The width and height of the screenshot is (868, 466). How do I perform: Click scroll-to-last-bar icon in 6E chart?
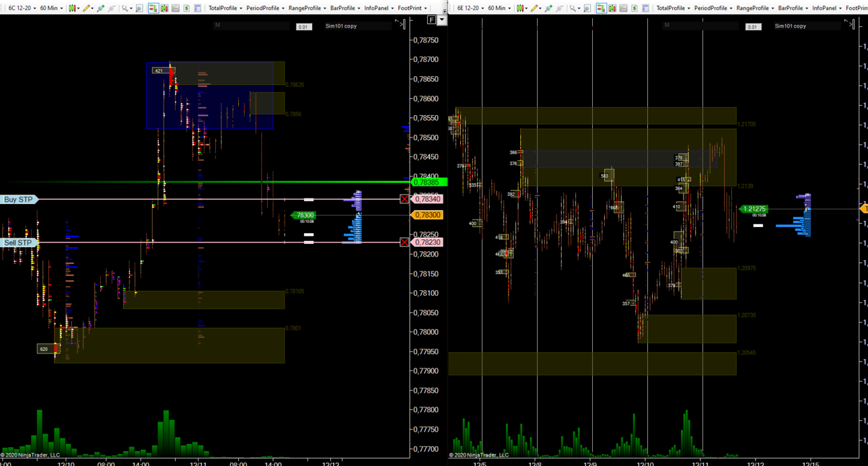(849, 24)
